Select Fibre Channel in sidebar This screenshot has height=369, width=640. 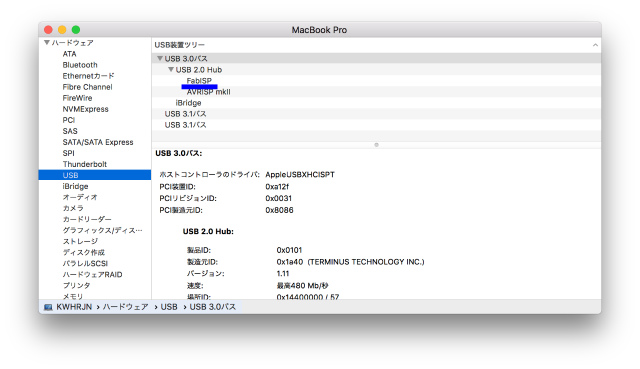point(87,87)
